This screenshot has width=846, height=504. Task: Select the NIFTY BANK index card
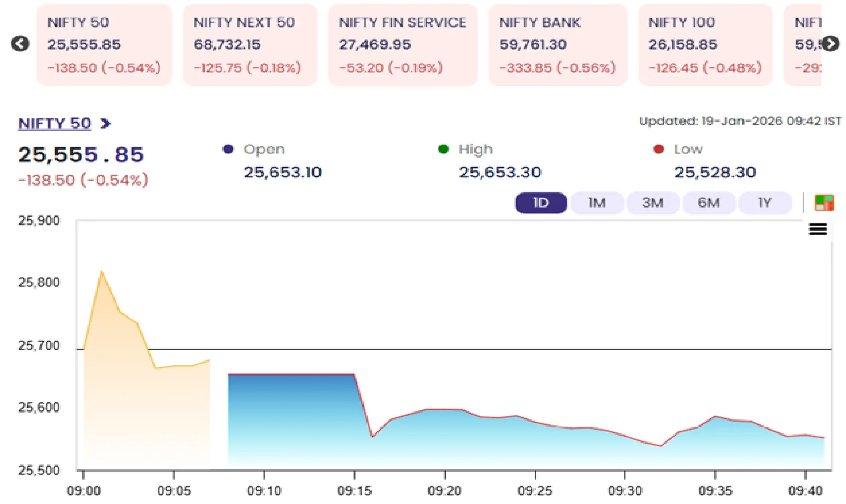(x=558, y=45)
